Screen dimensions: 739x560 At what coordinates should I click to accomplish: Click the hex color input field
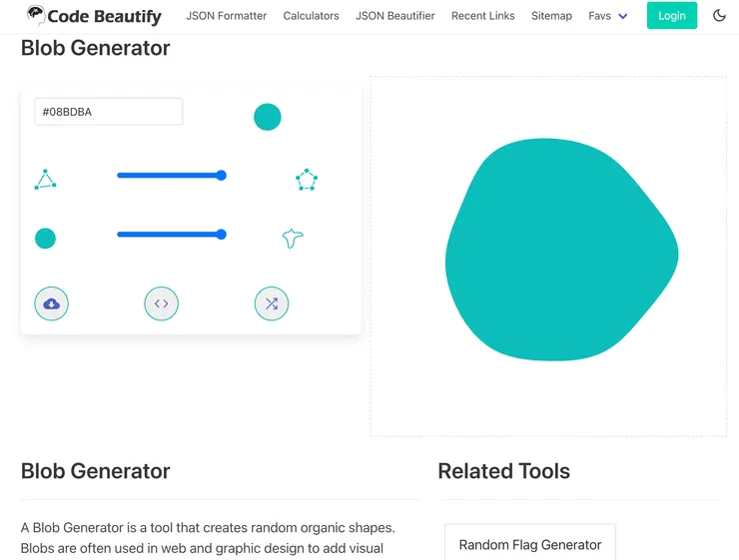click(x=108, y=112)
